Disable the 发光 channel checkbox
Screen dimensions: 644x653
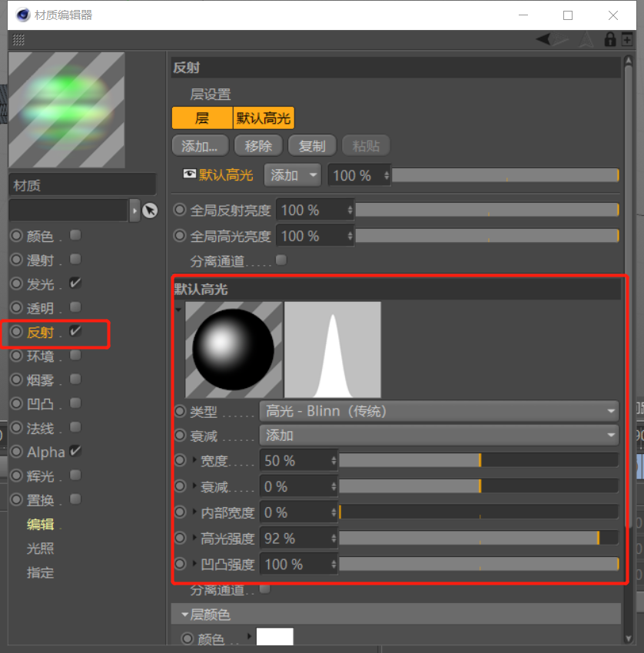coord(75,283)
